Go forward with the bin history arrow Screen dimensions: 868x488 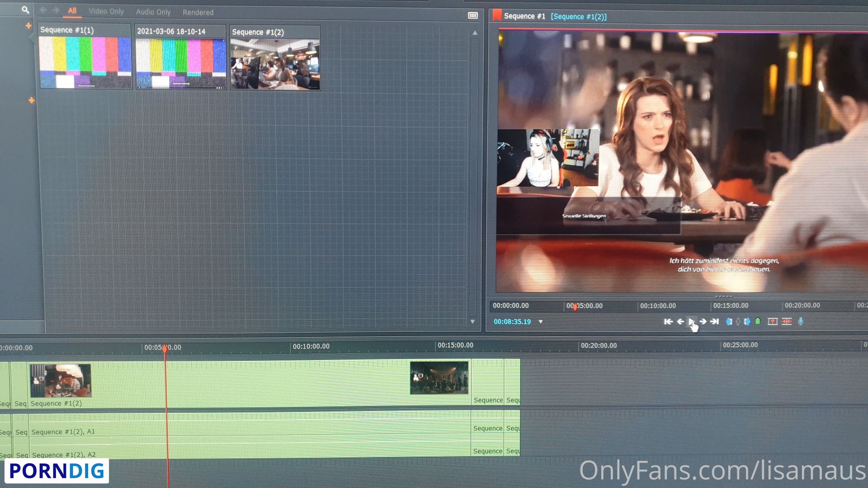[x=56, y=10]
